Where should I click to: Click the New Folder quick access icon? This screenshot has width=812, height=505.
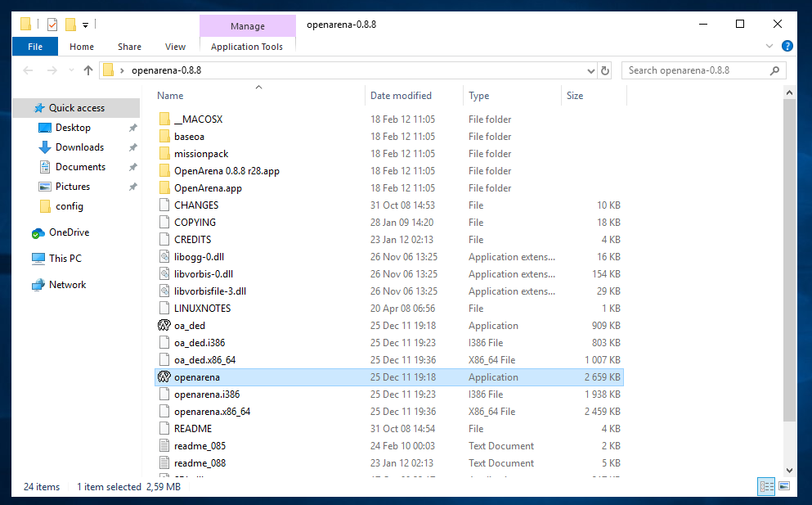pyautogui.click(x=71, y=25)
